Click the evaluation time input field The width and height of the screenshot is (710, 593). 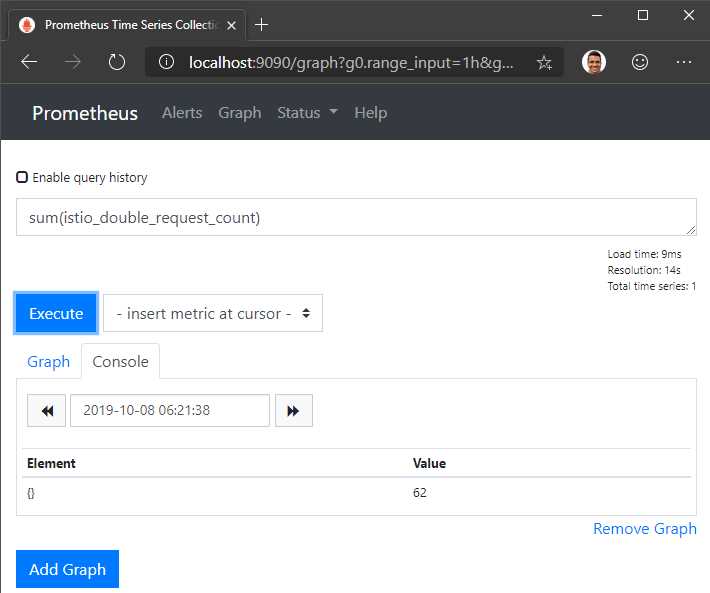(170, 411)
